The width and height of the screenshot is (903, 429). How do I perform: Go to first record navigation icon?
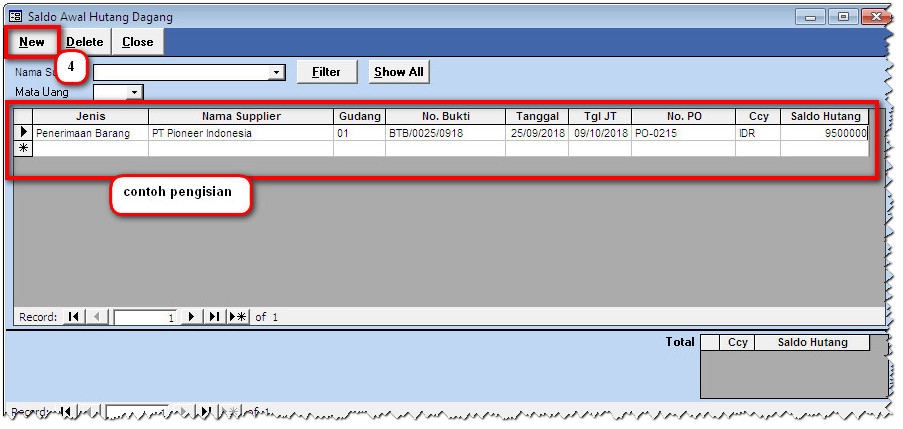[x=74, y=317]
